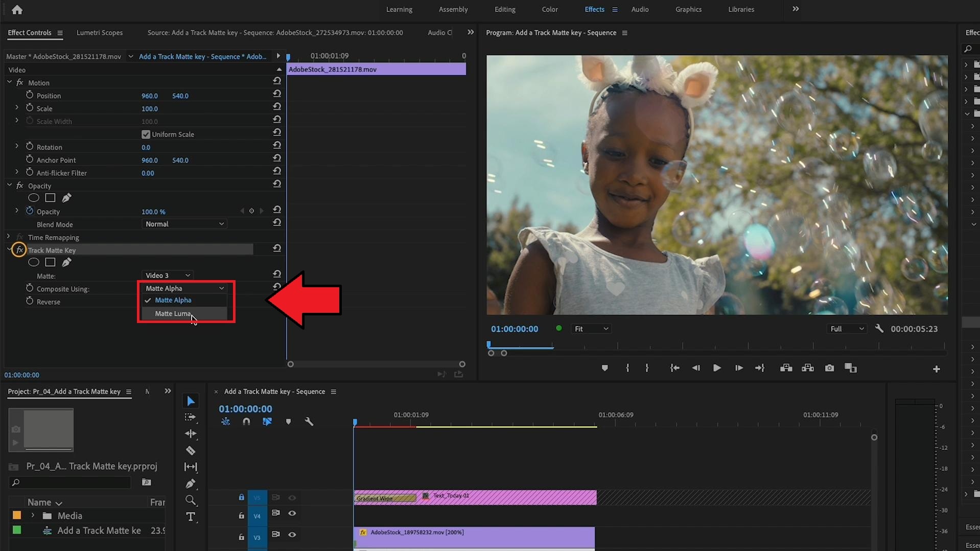Viewport: 980px width, 551px height.
Task: Expand the Media bin folder
Action: (x=33, y=516)
